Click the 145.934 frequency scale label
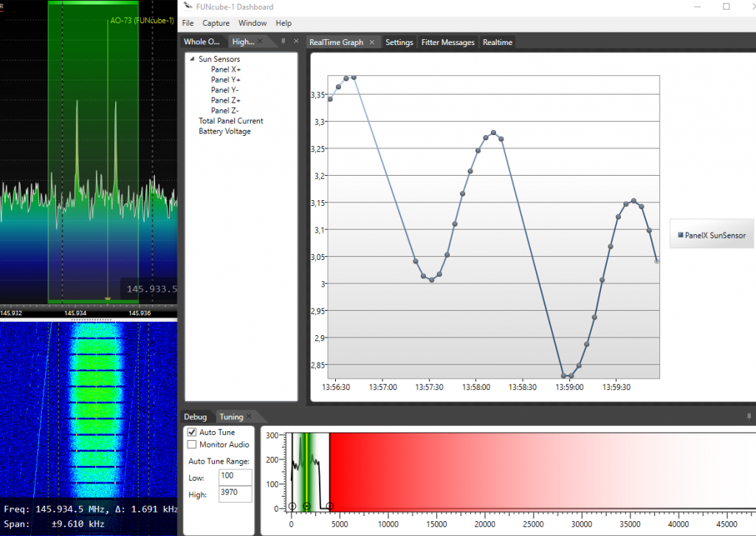 [x=75, y=313]
